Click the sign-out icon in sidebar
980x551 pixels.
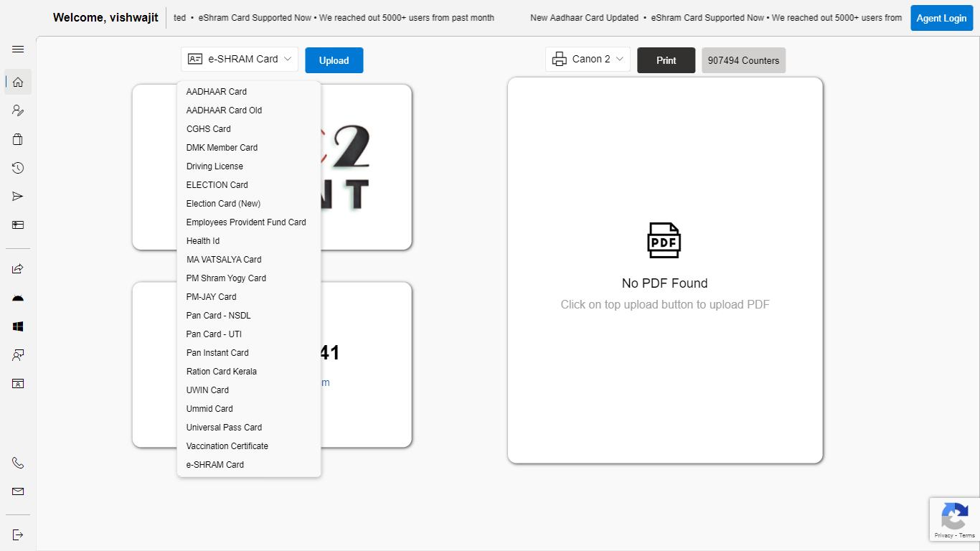tap(18, 535)
